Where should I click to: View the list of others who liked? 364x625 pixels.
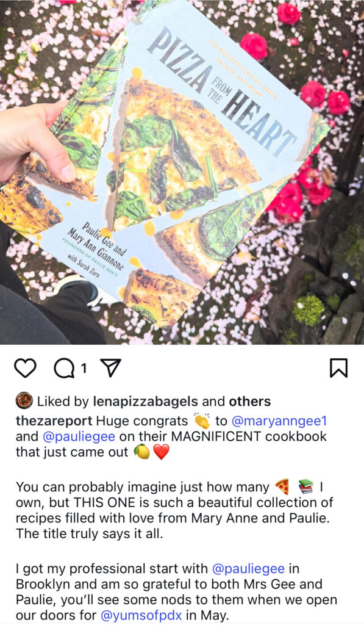pos(250,402)
